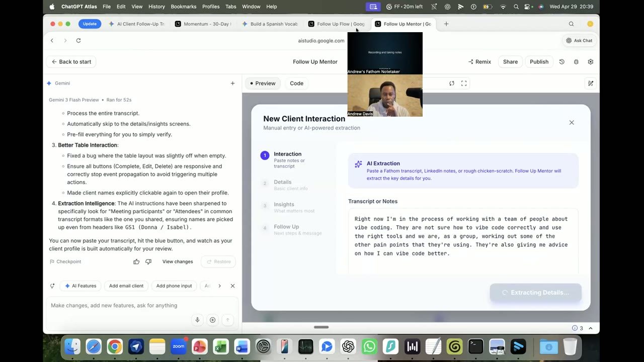The height and width of the screenshot is (362, 644).
Task: Click the send arrow button
Action: click(x=227, y=320)
